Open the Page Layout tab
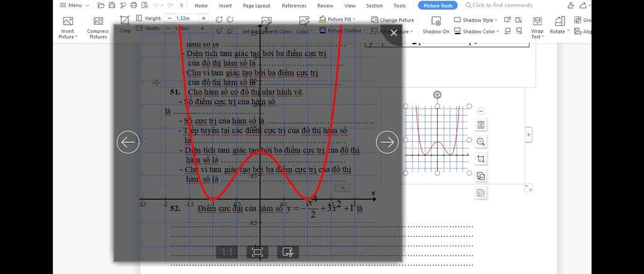The width and height of the screenshot is (644, 274). click(257, 6)
